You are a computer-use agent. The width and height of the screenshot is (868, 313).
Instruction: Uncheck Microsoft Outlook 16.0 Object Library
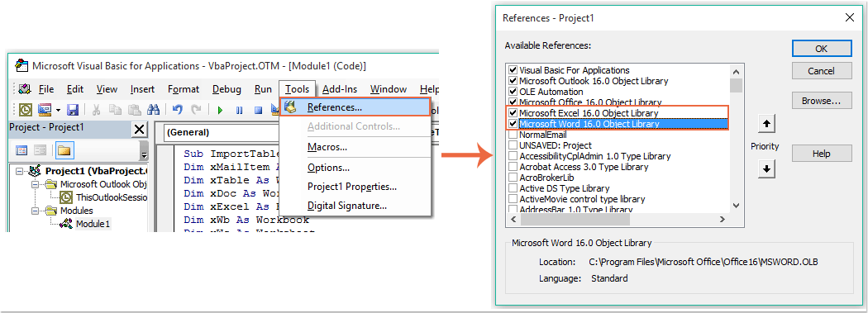click(513, 81)
